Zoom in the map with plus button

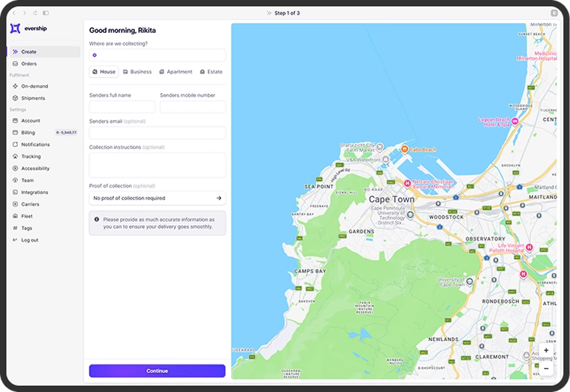pyautogui.click(x=546, y=351)
